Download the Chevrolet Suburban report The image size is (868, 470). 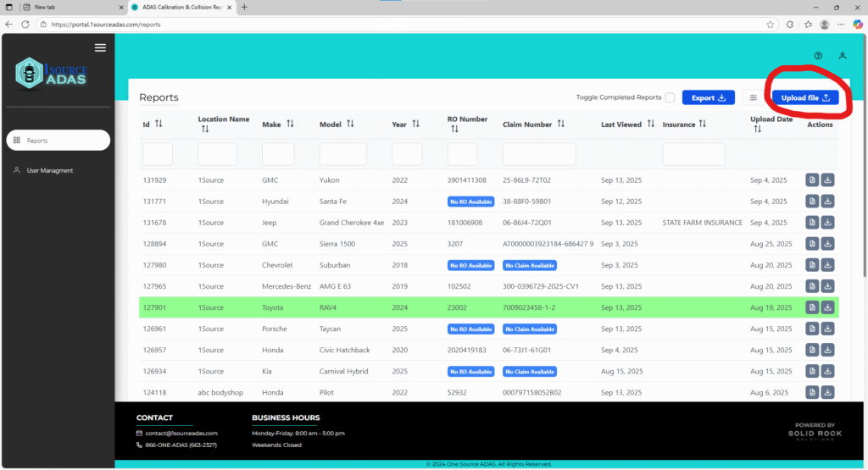coord(827,265)
